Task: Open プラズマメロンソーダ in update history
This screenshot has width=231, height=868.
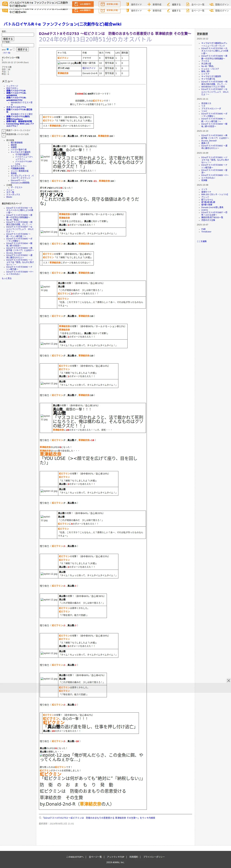Action: coord(211,108)
